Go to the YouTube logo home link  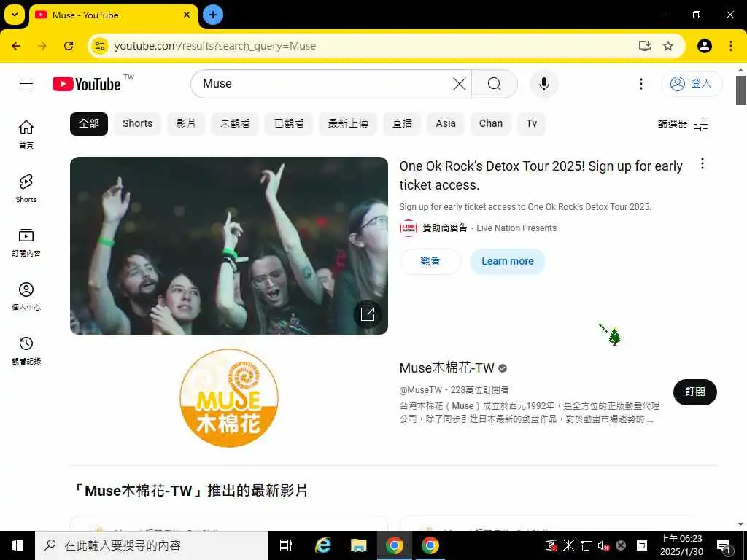(x=86, y=85)
